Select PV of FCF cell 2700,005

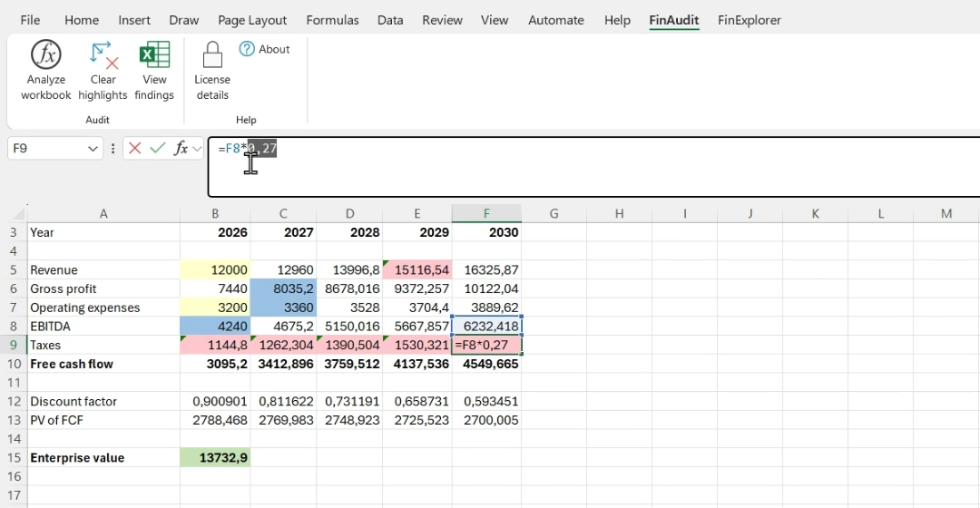486,420
